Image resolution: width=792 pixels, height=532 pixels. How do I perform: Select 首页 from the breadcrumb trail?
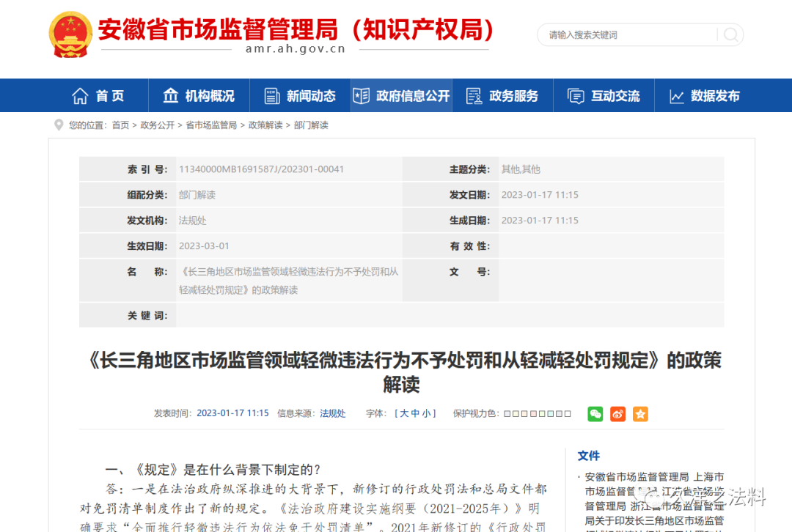point(120,125)
